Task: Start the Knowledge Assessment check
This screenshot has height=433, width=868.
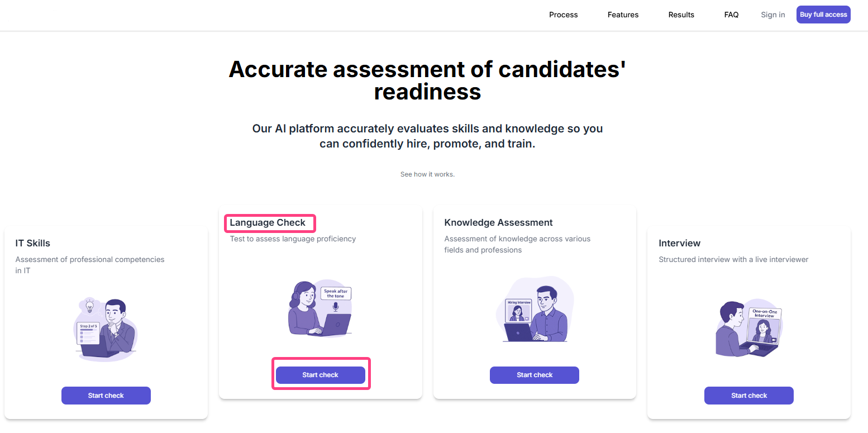Action: point(535,375)
